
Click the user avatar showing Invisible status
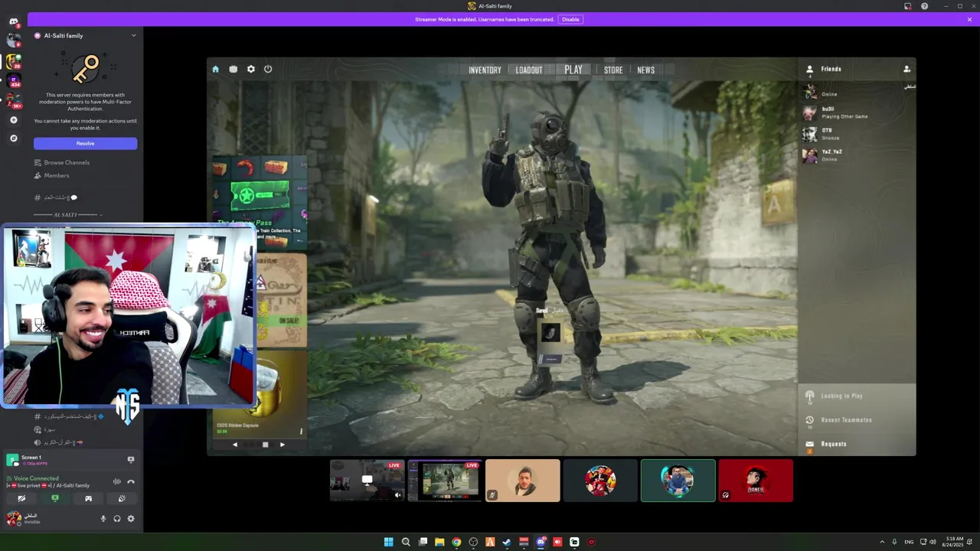(13, 519)
